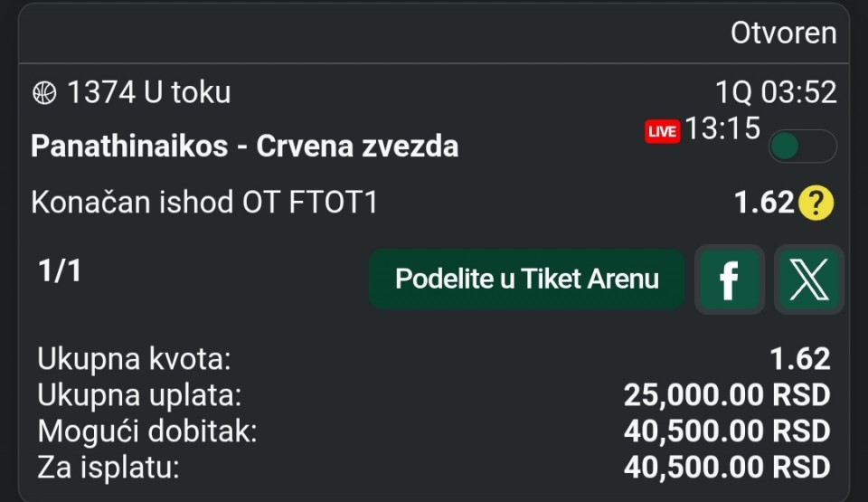Tap the Konačan ishod OT FTOT1 market
The height and width of the screenshot is (502, 868).
(204, 203)
